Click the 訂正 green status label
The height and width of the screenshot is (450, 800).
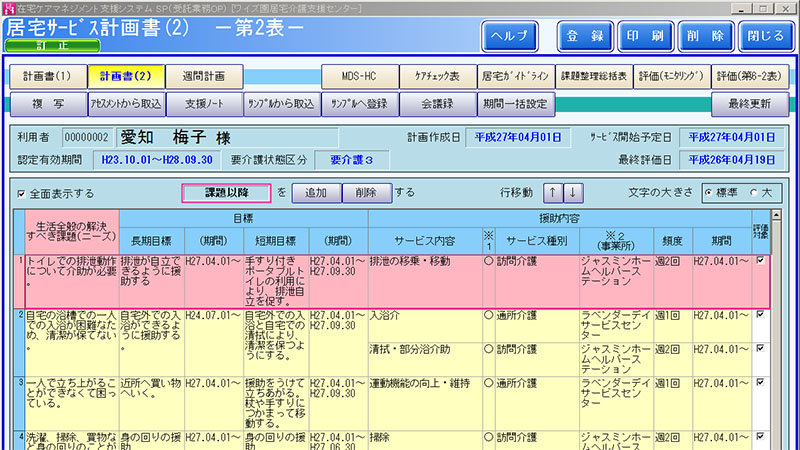pyautogui.click(x=52, y=45)
